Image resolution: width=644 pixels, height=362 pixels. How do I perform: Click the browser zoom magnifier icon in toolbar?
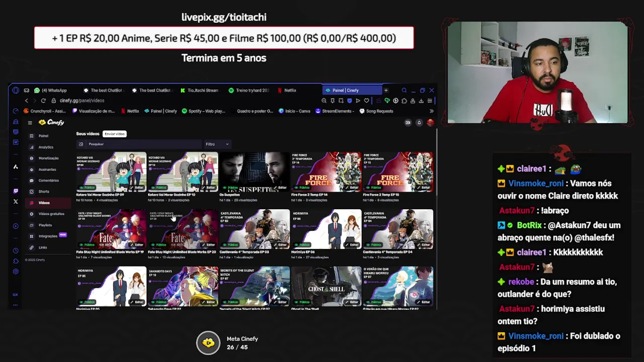pos(324,101)
